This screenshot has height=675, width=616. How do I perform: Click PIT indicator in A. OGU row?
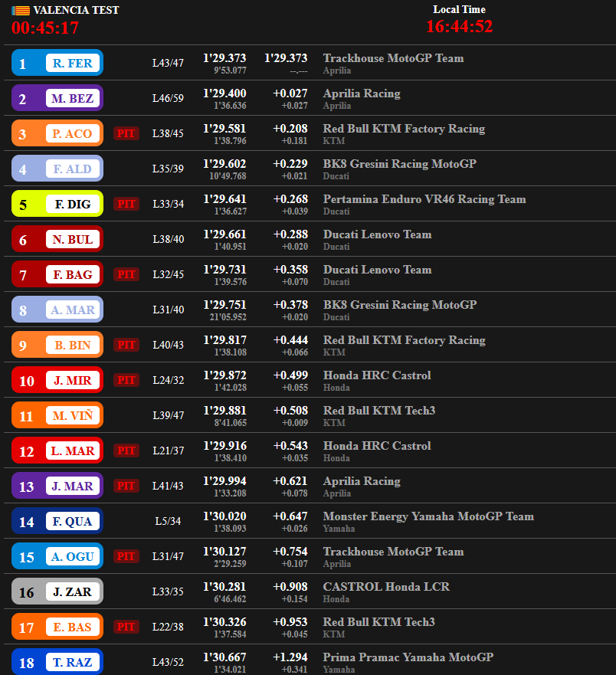[x=126, y=556]
